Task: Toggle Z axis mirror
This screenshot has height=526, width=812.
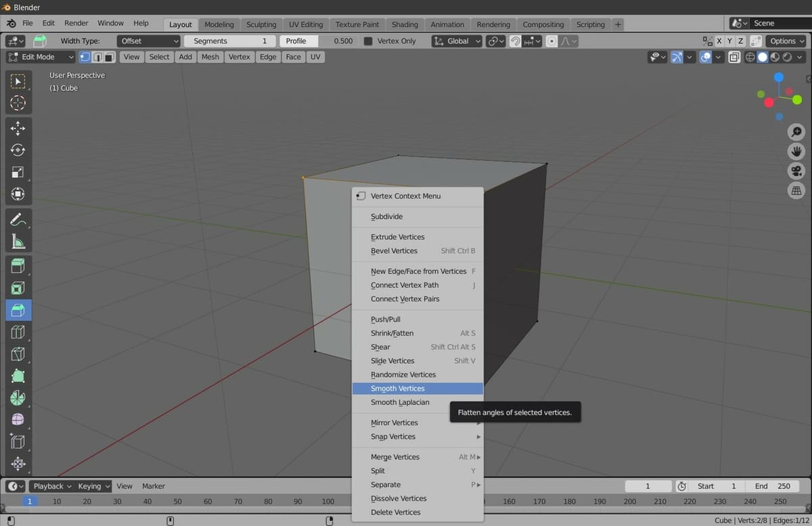Action: tap(740, 41)
